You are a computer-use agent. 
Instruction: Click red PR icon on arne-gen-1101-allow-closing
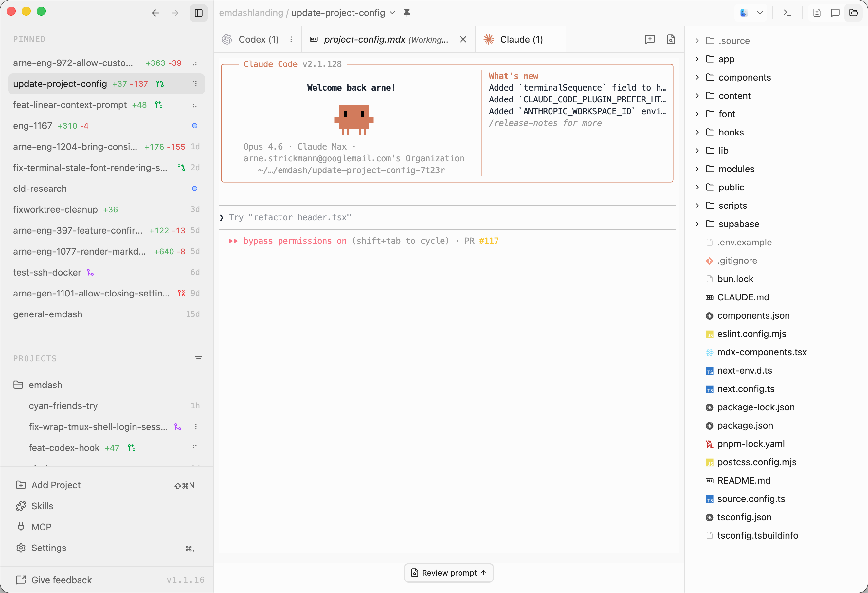coord(181,293)
